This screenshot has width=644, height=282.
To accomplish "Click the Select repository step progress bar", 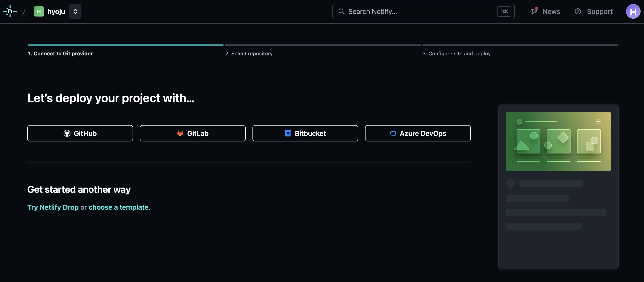I will point(323,45).
